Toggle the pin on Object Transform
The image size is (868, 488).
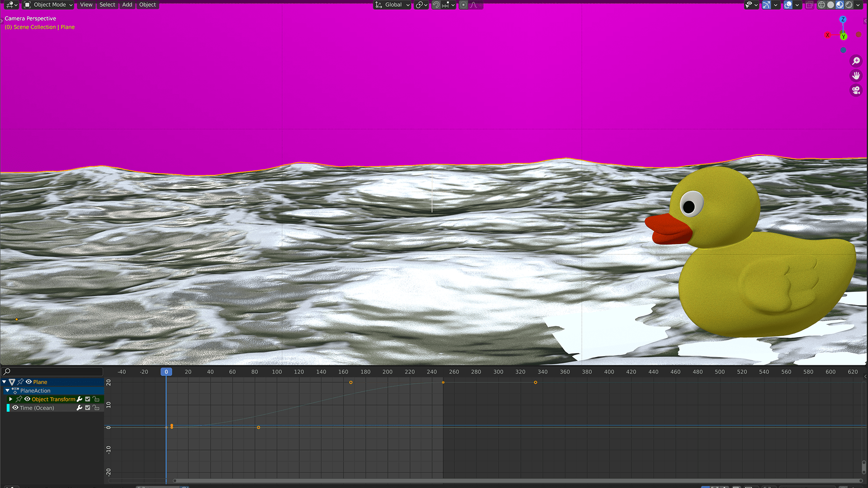pos(19,399)
